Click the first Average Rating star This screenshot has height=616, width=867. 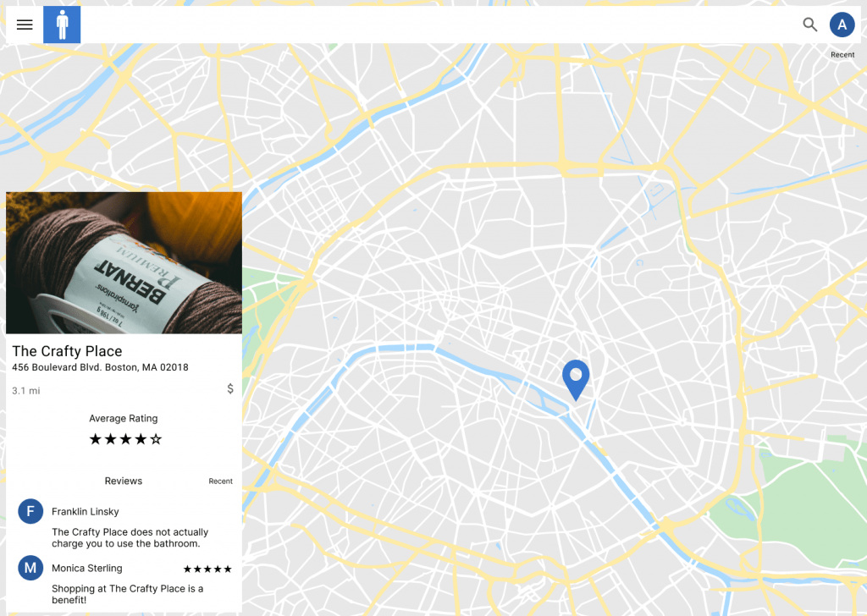tap(95, 439)
